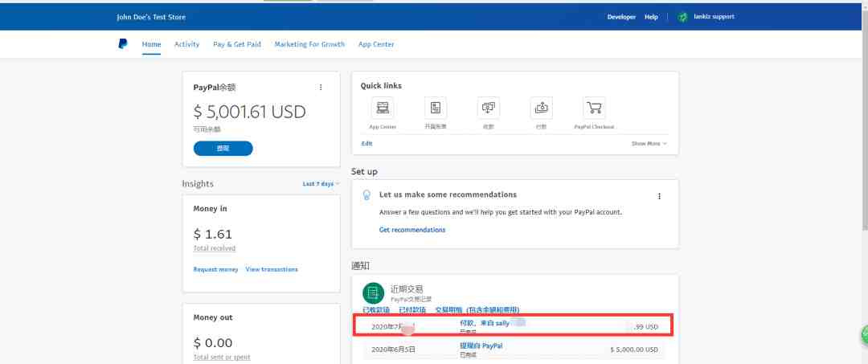This screenshot has height=364, width=868.
Task: Click the $ 1.61 Money in value
Action: click(212, 234)
